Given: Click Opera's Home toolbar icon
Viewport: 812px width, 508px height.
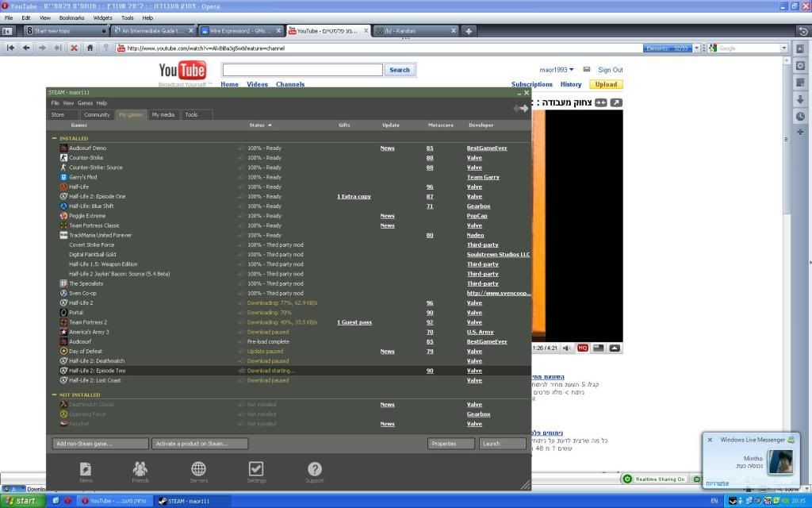Looking at the screenshot, I should coord(90,48).
